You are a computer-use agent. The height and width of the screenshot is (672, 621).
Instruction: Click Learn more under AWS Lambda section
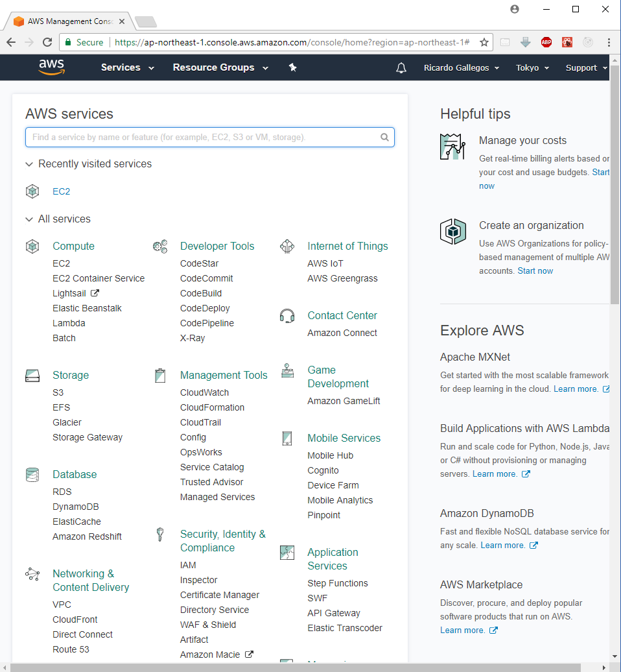tap(495, 474)
